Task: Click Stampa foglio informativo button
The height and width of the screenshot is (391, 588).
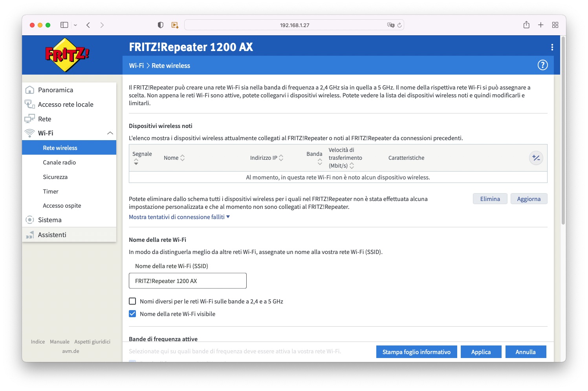Action: pos(417,352)
